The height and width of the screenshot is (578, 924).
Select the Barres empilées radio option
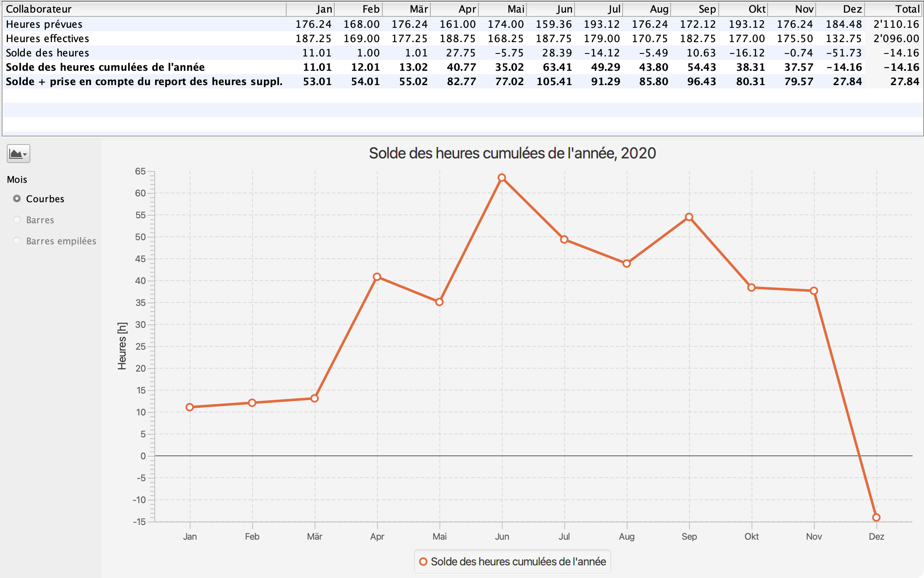pos(17,241)
